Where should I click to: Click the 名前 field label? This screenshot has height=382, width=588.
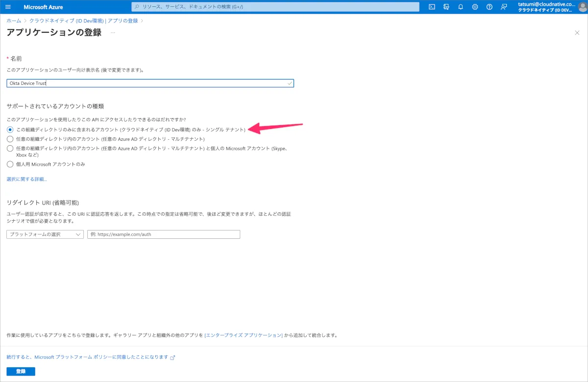(16, 58)
